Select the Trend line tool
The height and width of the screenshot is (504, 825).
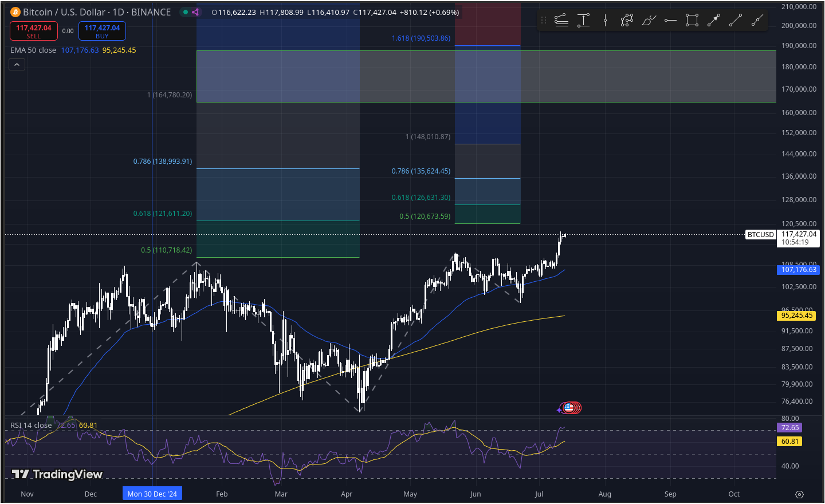click(x=736, y=21)
